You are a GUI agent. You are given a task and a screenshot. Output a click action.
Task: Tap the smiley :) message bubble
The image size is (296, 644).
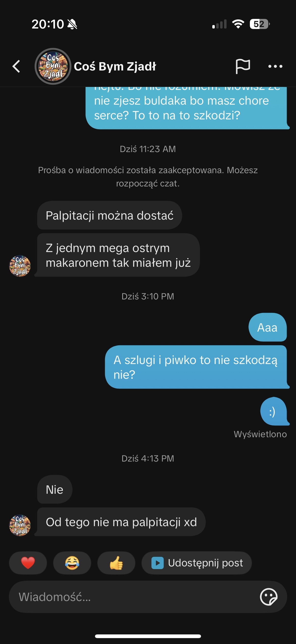274,411
